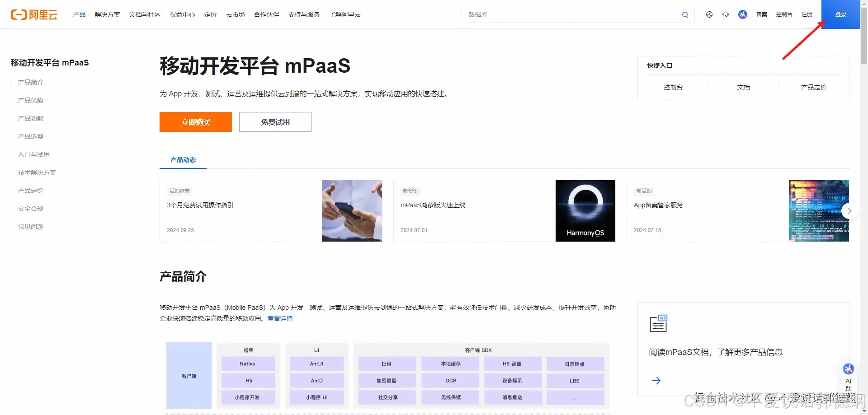Click the 消息推送 block in diagram
The image size is (868, 415).
coord(513,397)
